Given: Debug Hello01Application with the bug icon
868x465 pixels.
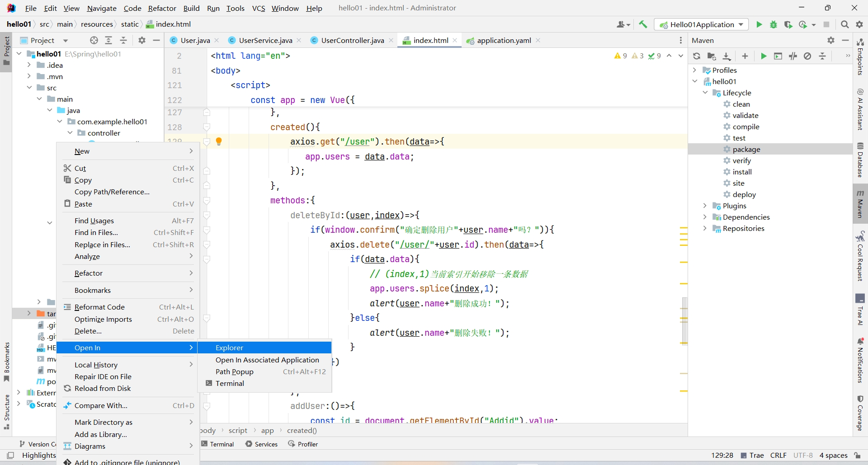Looking at the screenshot, I should tap(774, 24).
